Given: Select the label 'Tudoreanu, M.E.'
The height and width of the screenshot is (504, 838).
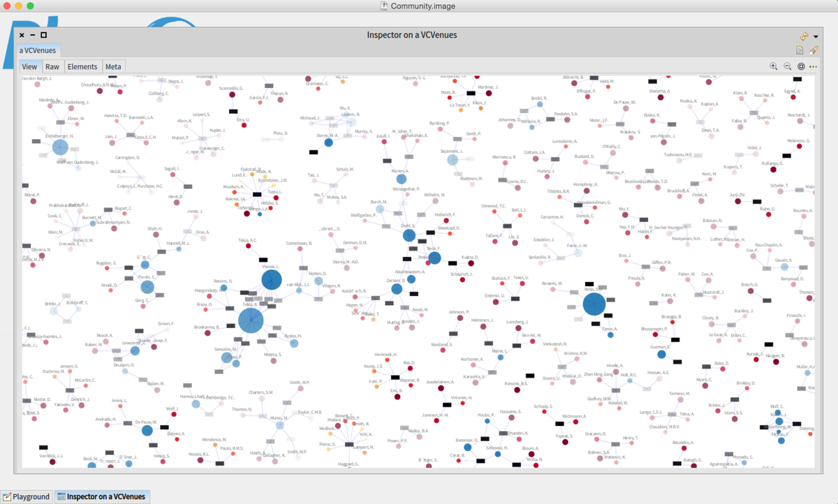Looking at the screenshot, I should pos(679,154).
